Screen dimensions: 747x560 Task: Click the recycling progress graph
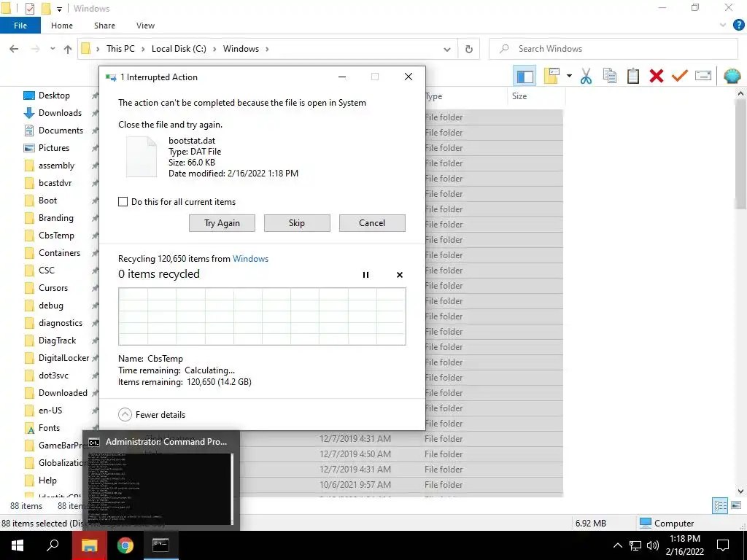click(262, 316)
